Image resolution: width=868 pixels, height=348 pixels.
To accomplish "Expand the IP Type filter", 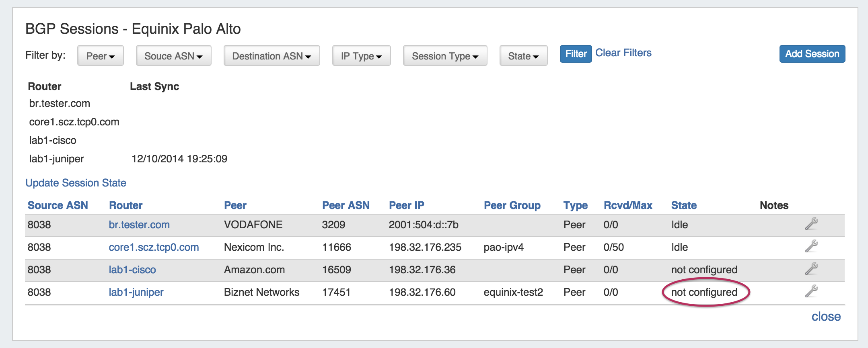I will click(361, 56).
